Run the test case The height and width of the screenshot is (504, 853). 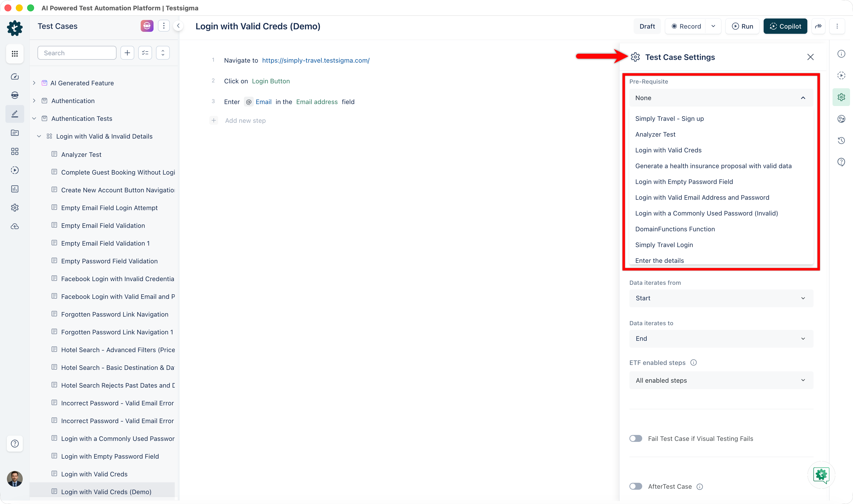tap(742, 26)
